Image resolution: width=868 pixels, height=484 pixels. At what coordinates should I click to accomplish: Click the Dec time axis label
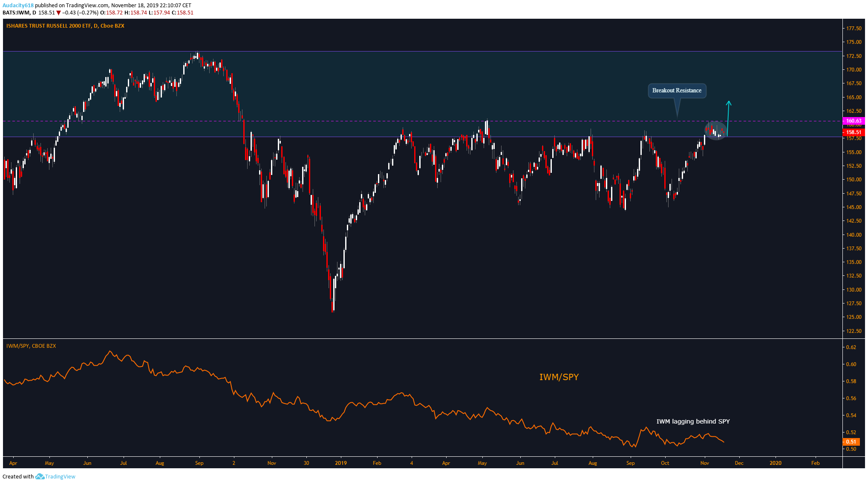[x=739, y=463]
